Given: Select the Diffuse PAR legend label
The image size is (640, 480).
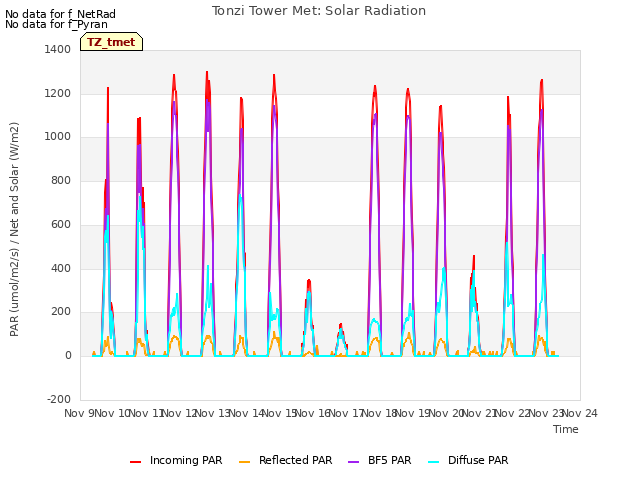Looking at the screenshot, I should point(478,460).
